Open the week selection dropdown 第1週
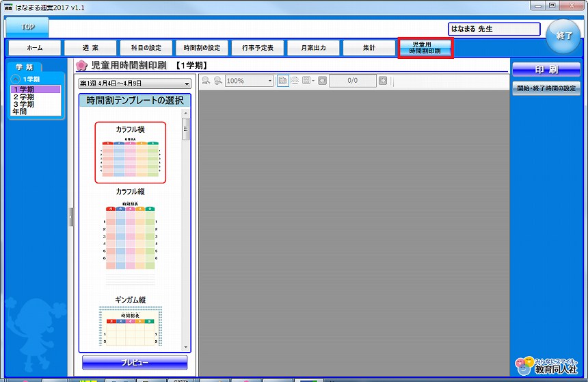The image size is (588, 382). click(135, 84)
